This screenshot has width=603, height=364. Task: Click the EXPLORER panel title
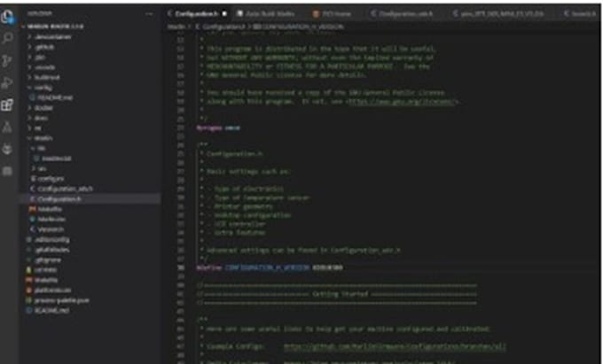point(40,14)
